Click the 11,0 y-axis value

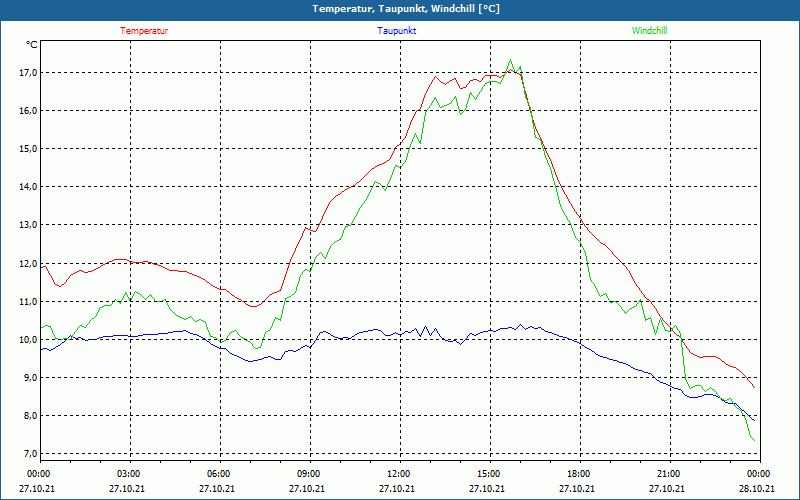point(30,302)
